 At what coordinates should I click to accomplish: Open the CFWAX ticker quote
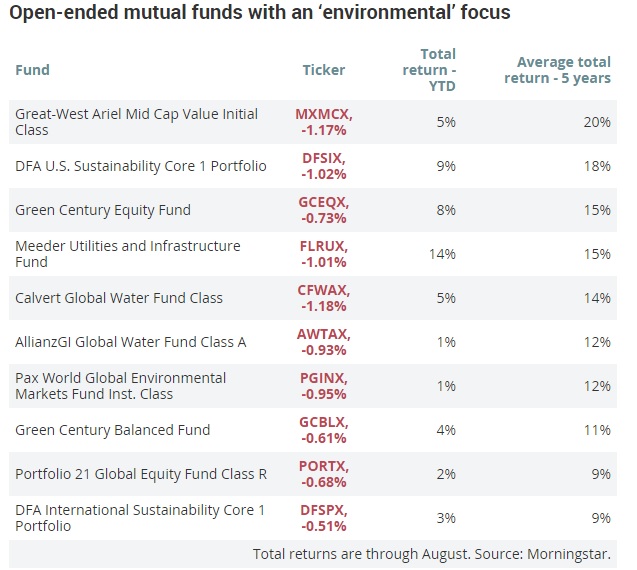[x=322, y=290]
